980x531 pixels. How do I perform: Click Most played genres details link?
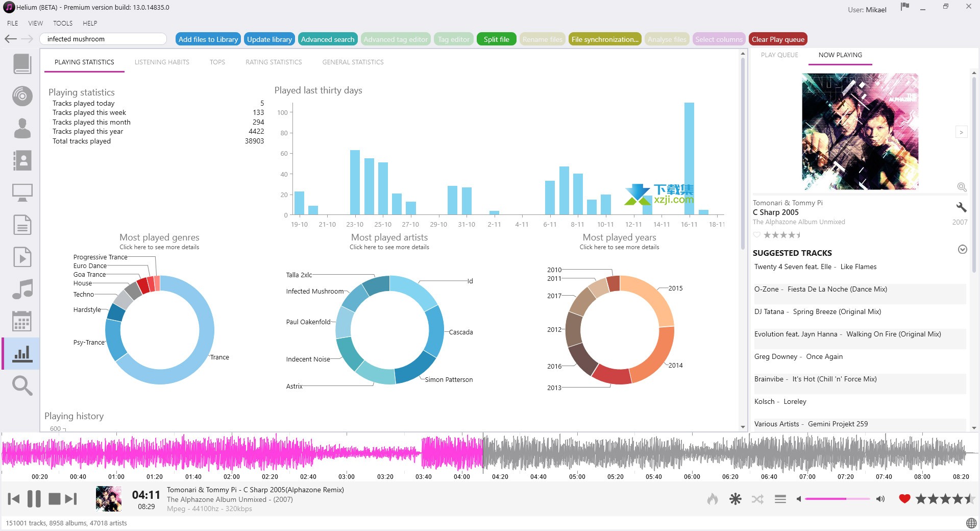159,247
